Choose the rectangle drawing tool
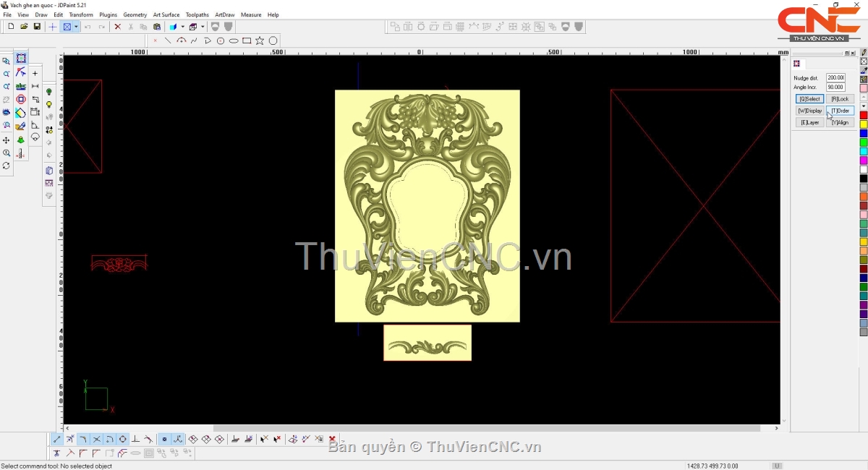This screenshot has height=470, width=868. click(247, 40)
